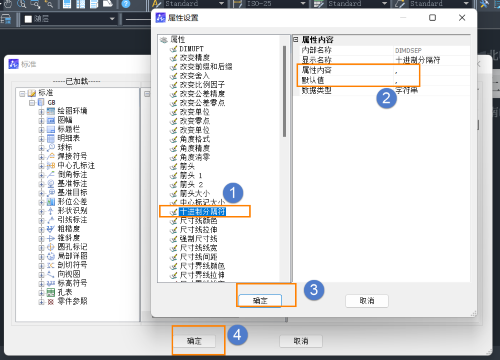Open the 细层 layer dropdown
Image resolution: width=500 pixels, height=360 pixels.
point(112,19)
